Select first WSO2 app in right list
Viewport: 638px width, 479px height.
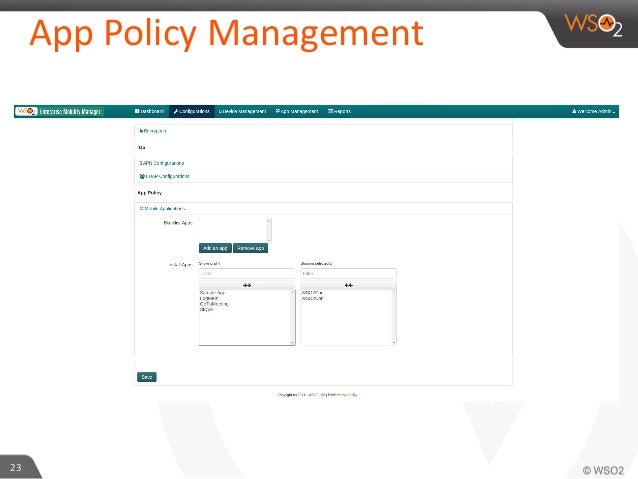click(312, 293)
